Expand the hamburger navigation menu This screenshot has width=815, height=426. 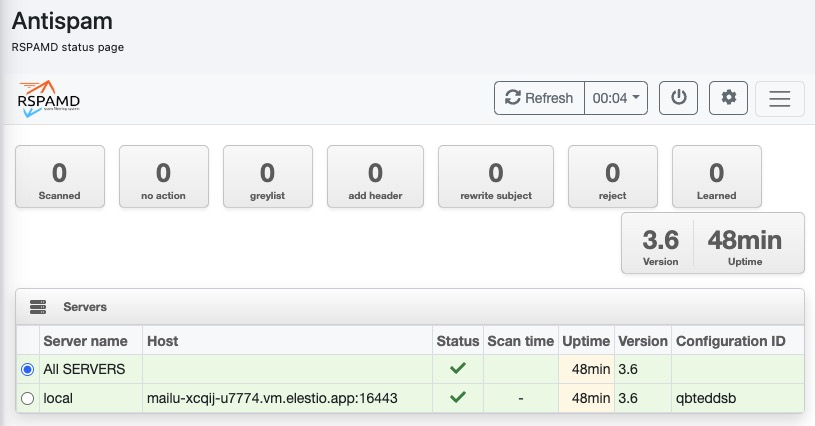pyautogui.click(x=779, y=98)
